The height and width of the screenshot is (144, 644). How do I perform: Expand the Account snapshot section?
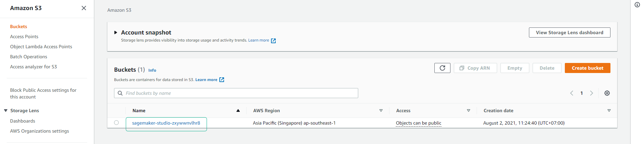pos(116,32)
